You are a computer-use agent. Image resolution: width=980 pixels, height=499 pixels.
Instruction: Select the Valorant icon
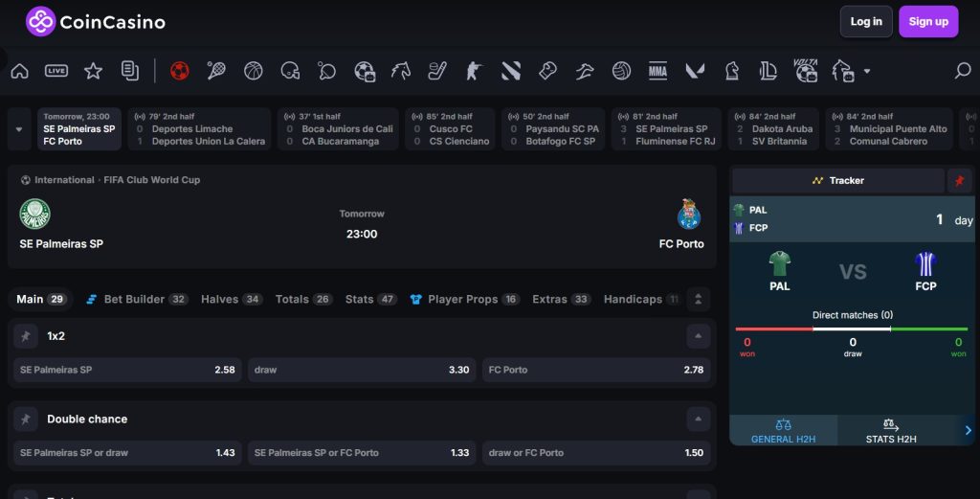[x=695, y=71]
